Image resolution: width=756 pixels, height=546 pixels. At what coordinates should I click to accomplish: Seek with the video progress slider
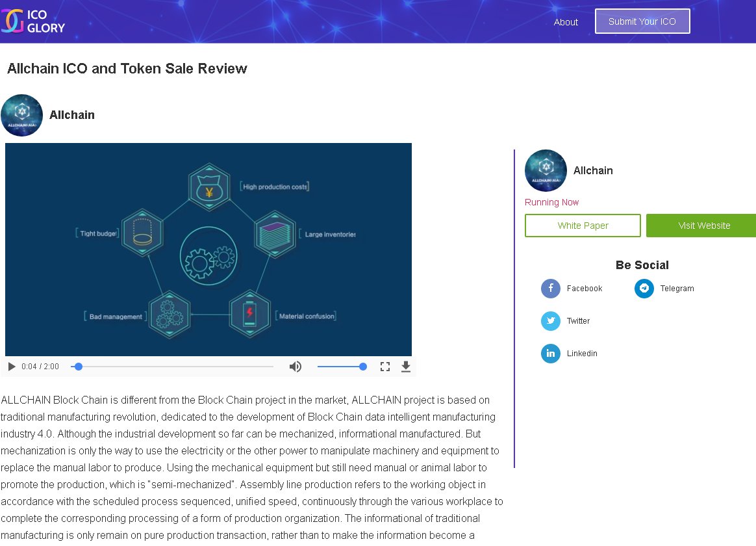(172, 367)
